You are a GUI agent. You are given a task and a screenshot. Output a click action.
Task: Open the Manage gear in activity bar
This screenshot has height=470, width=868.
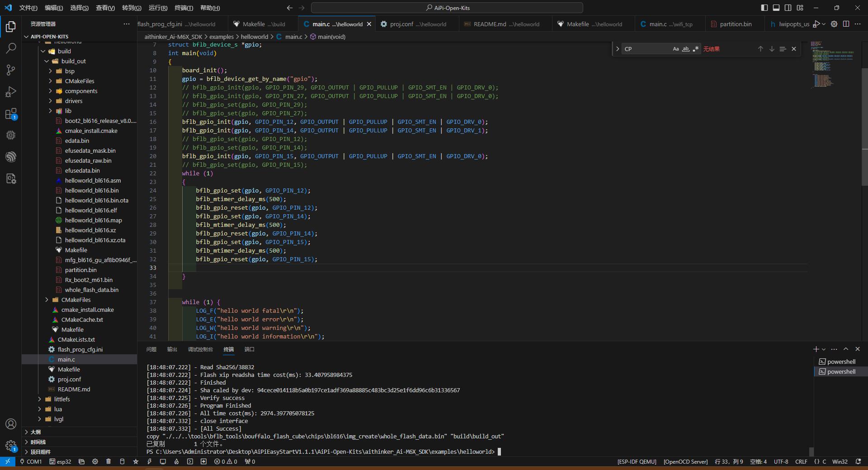point(11,446)
